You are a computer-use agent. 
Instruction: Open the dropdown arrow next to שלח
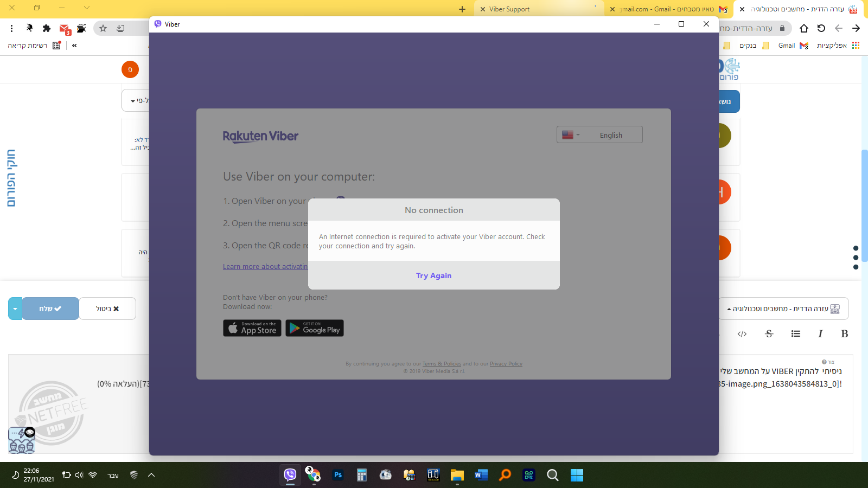coord(15,309)
